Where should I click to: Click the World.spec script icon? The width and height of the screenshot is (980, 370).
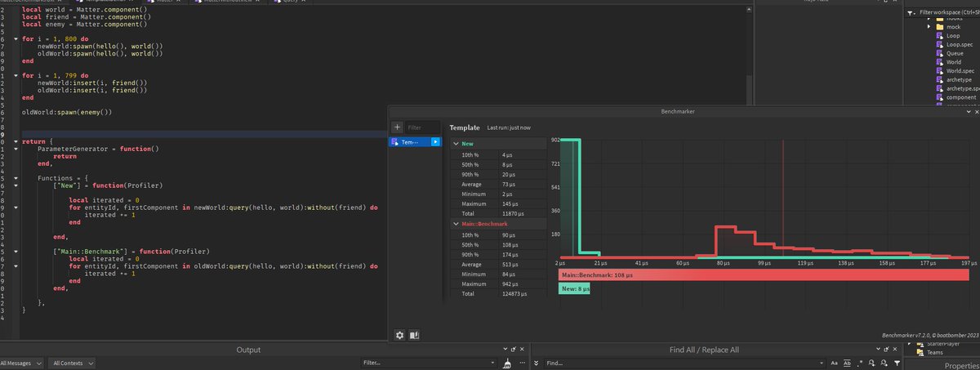939,71
